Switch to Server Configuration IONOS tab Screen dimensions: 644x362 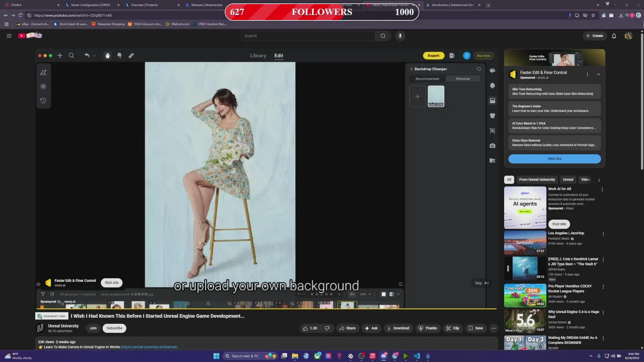[91, 5]
